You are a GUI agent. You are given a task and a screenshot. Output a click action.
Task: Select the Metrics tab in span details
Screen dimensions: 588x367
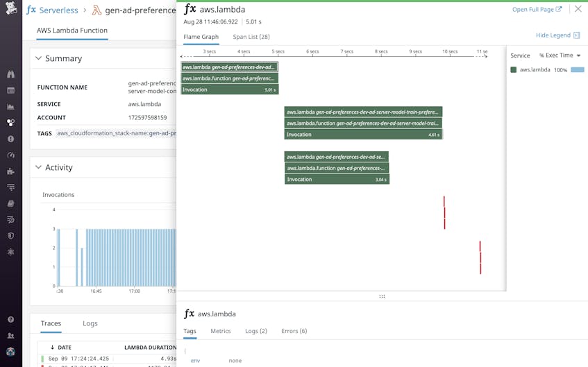[221, 331]
